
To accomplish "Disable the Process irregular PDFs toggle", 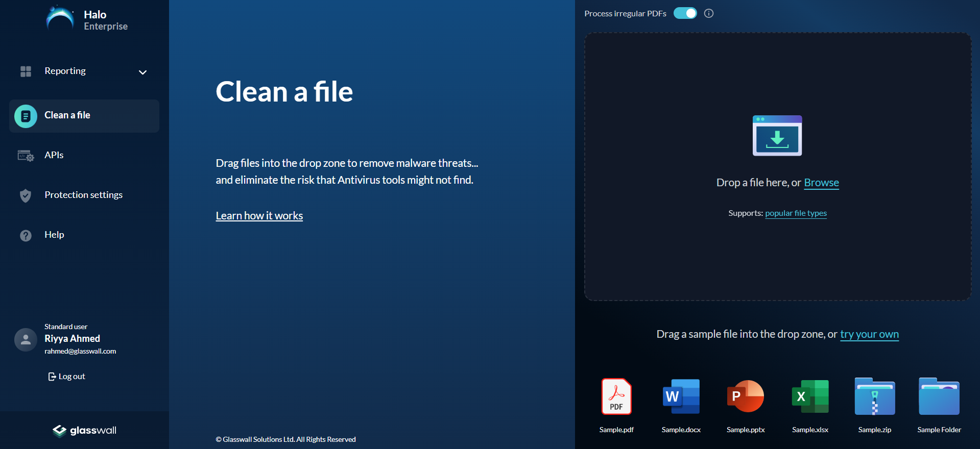I will point(685,13).
